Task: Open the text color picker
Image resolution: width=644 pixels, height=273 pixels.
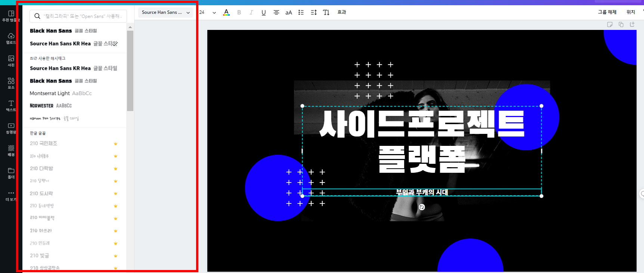Action: coord(226,12)
